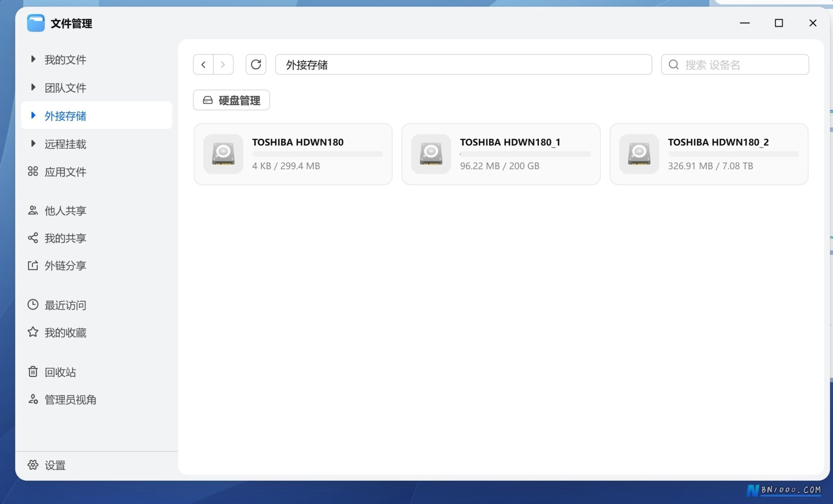Open the TOSHIBA HDWN180 drive name
This screenshot has width=833, height=504.
[x=298, y=142]
